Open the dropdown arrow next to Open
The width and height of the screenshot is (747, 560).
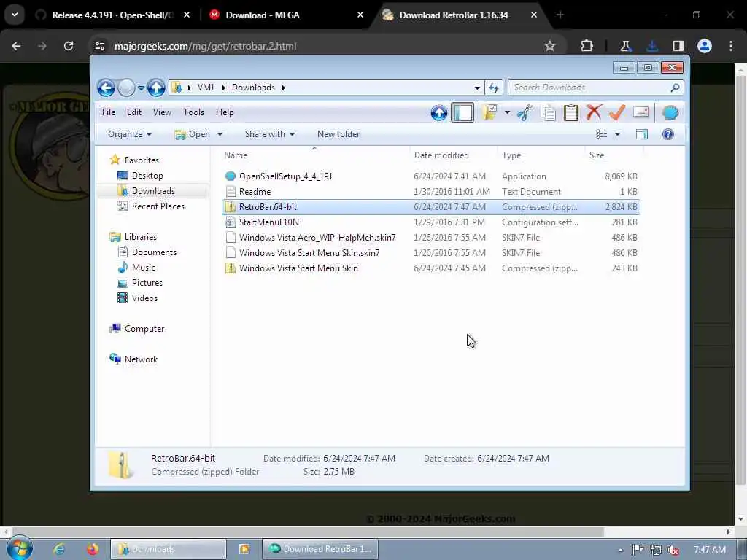point(220,134)
